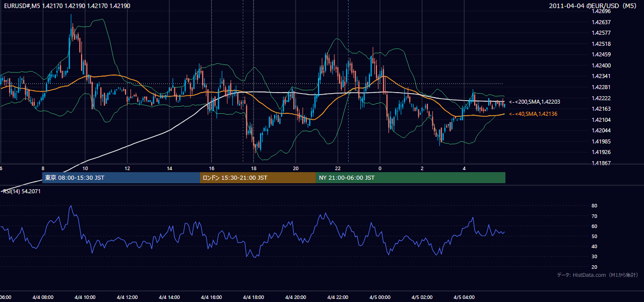Click the 4/4 14:00 bottom time label
644x302 pixels.
(169, 297)
